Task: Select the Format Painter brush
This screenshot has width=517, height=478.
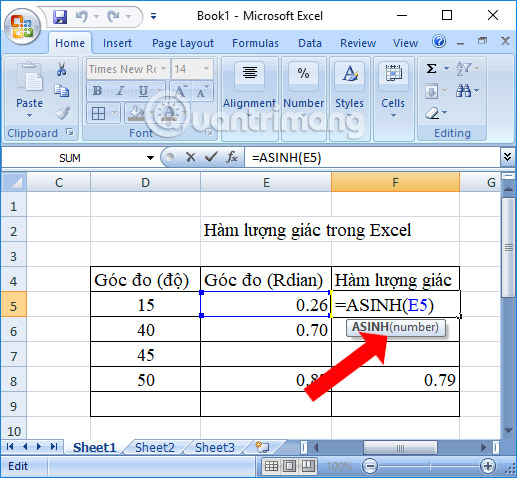Action: pyautogui.click(x=62, y=113)
